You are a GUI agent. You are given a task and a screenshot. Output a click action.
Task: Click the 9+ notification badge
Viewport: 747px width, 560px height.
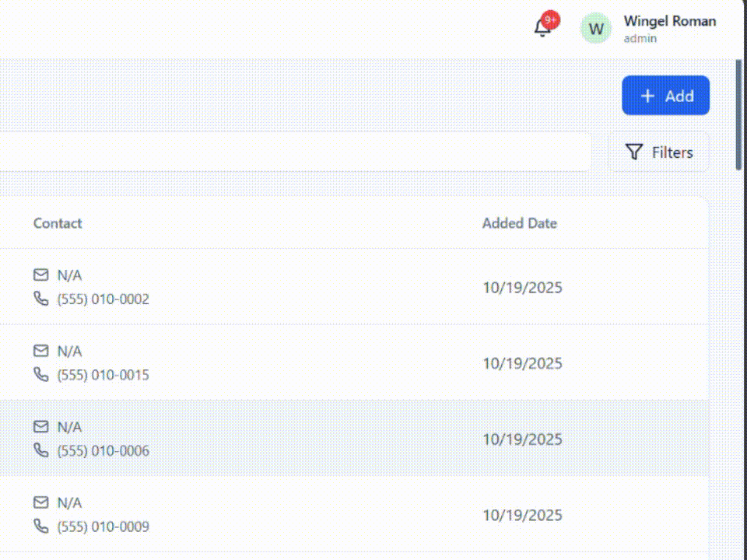[551, 19]
